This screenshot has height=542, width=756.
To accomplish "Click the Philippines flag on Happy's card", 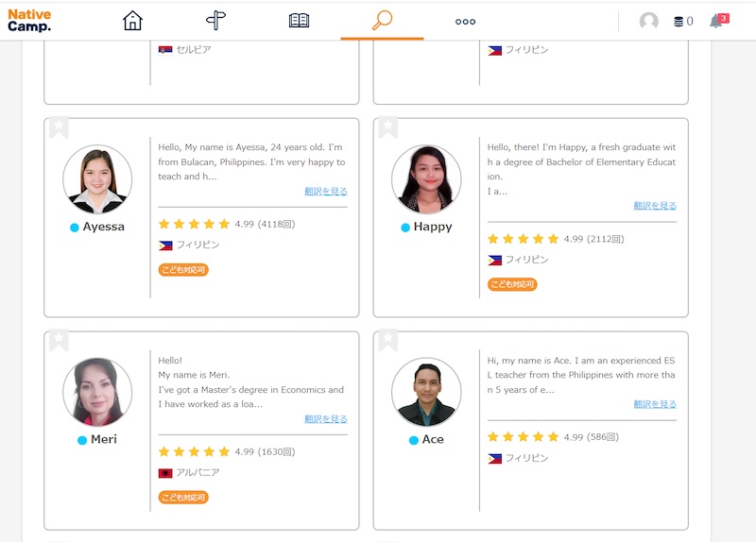I will [x=494, y=261].
